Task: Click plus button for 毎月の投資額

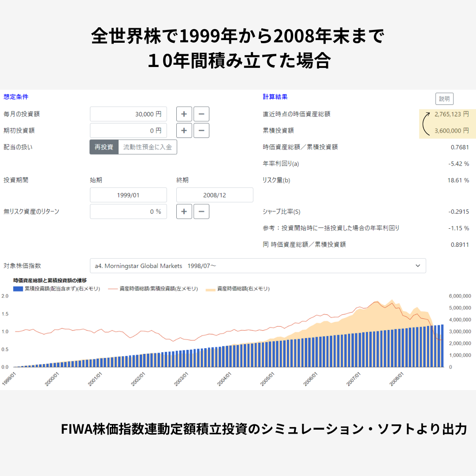Action: pos(184,114)
